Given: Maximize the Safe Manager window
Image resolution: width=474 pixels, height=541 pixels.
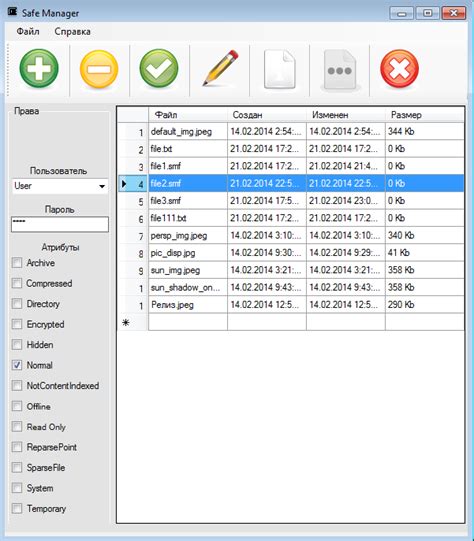Looking at the screenshot, I should [427, 13].
